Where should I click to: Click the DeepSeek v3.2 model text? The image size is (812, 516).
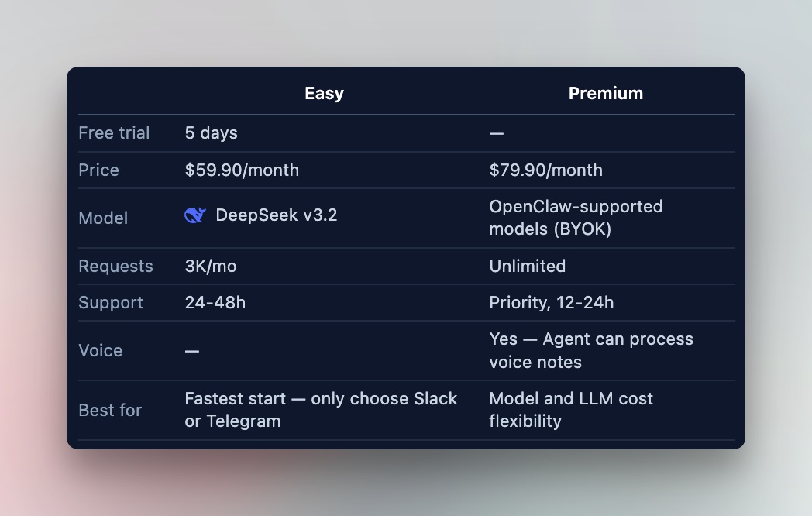[x=277, y=215]
